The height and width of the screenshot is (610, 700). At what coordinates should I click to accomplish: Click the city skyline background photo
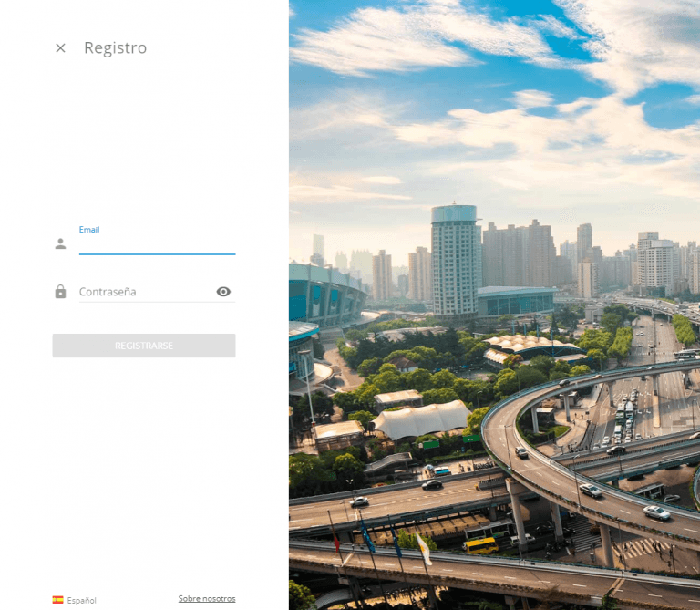(x=494, y=305)
